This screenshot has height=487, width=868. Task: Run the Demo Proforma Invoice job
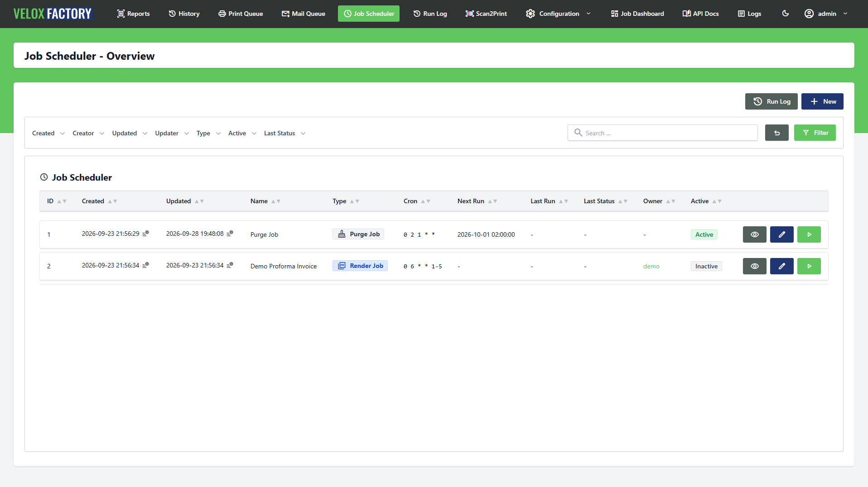809,266
